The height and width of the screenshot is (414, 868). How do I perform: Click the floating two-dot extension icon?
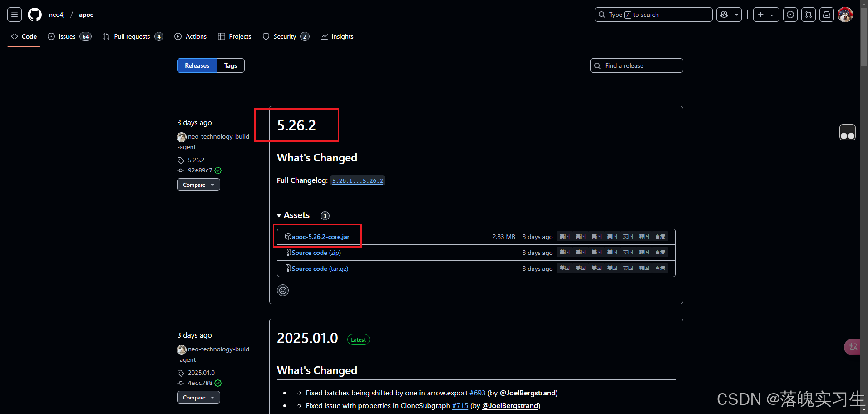click(848, 132)
